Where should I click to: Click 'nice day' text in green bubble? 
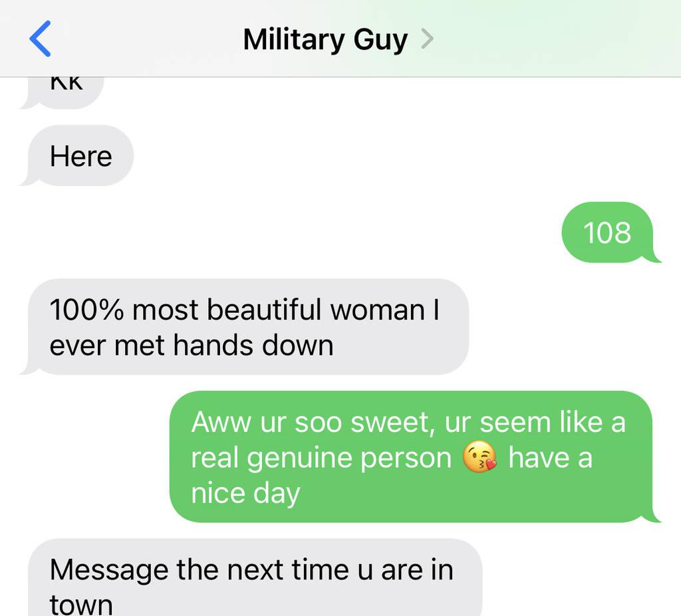click(x=246, y=494)
